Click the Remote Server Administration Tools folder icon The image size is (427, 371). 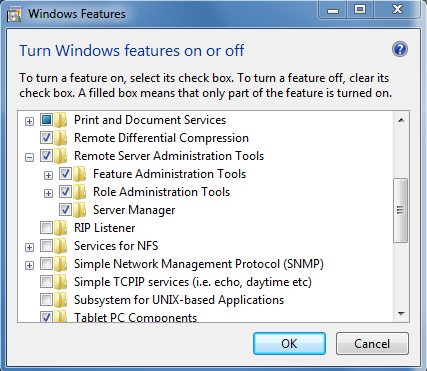click(61, 156)
